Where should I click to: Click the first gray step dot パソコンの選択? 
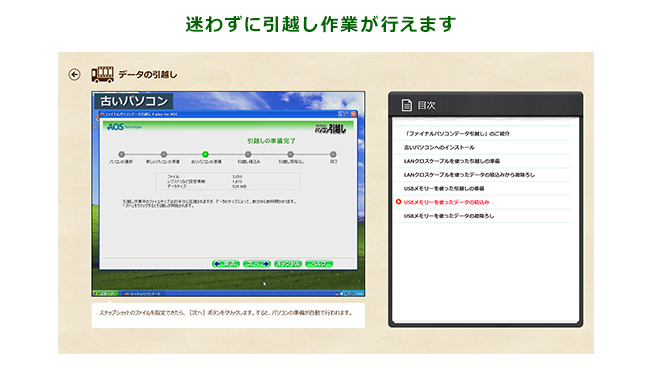coord(121,154)
